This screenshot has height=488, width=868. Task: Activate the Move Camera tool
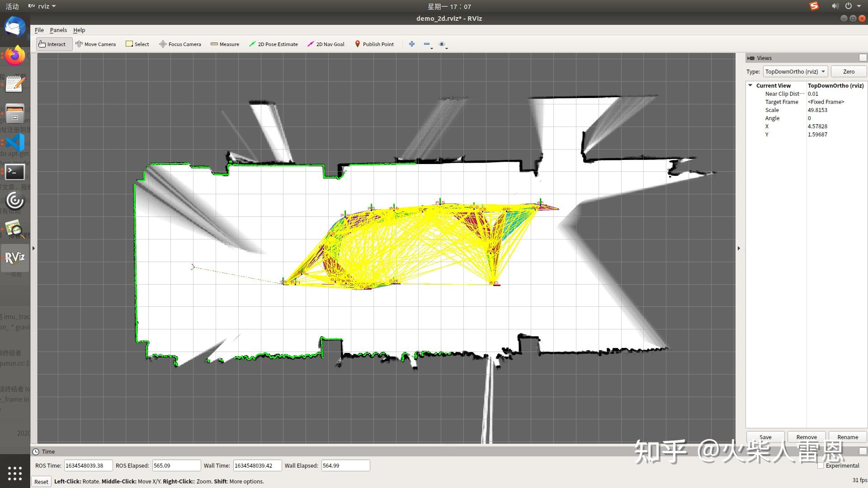coord(95,44)
